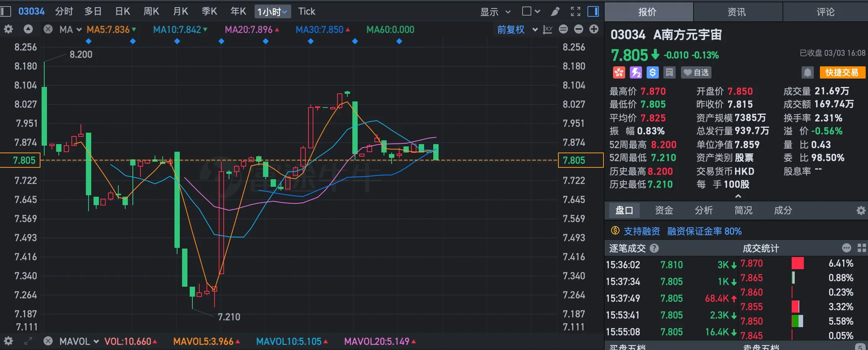Select the 日K chart period
Image resolution: width=868 pixels, height=350 pixels.
click(x=123, y=11)
